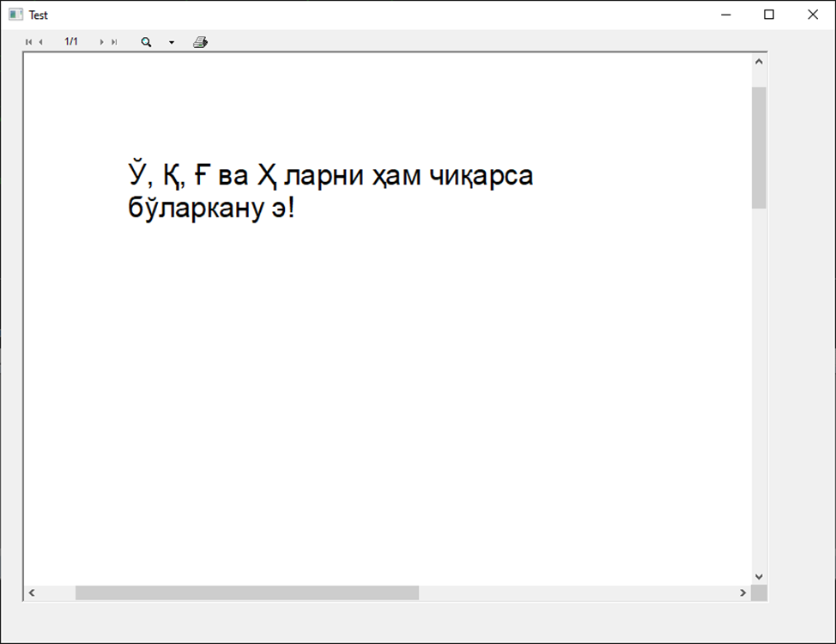
Task: Click the horizontal scrollbar right arrow
Action: [743, 592]
